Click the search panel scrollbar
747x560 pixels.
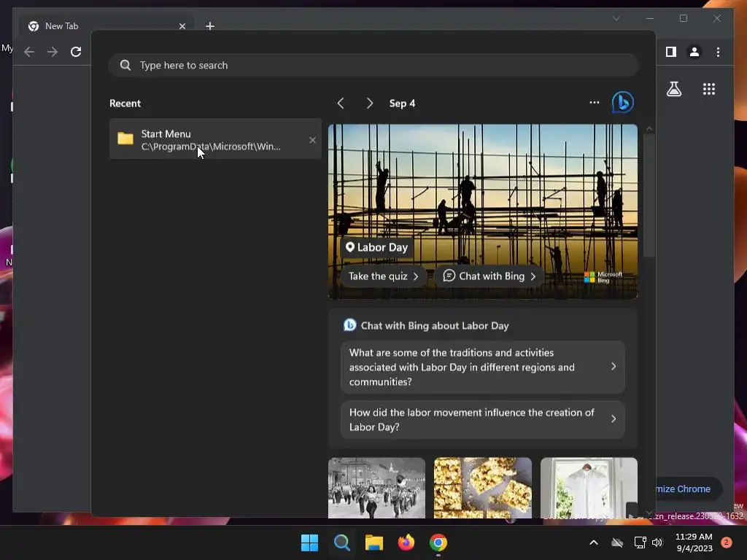[649, 195]
